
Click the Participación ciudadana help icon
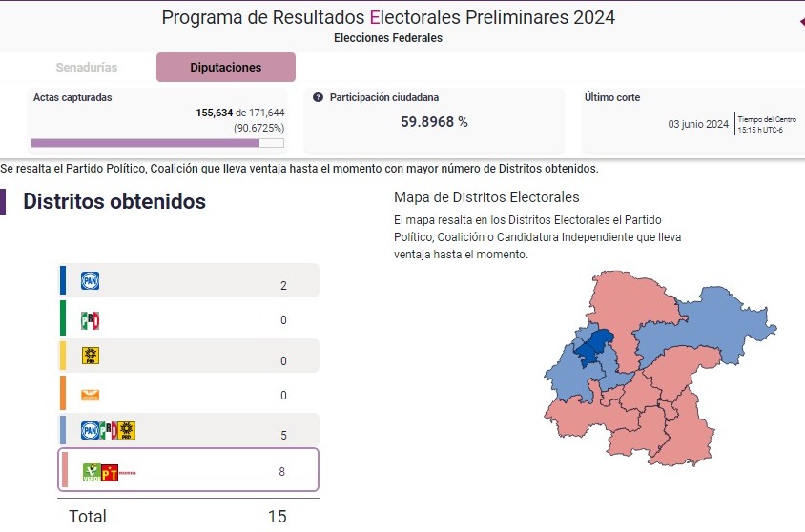[x=318, y=97]
